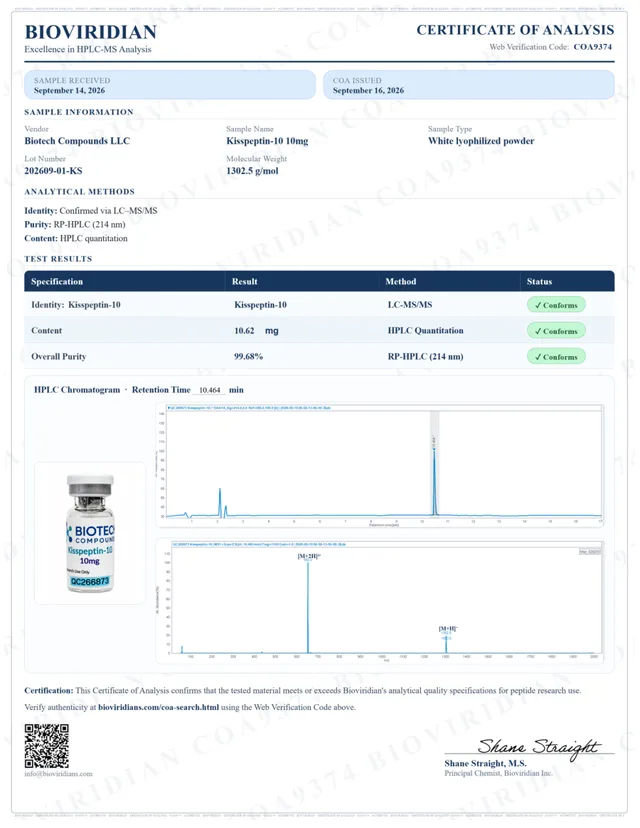Click the HPLC Chromatogram heading
The image size is (640, 828).
coord(77,390)
